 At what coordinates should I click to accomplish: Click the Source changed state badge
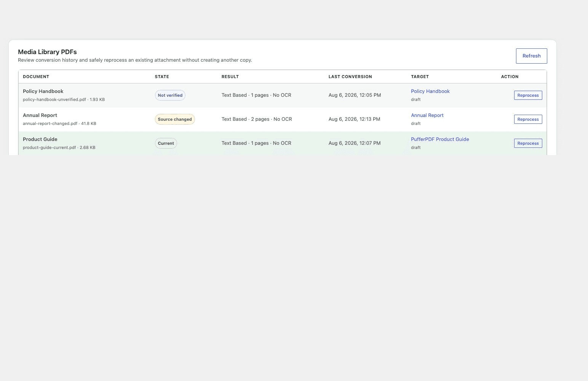point(175,119)
